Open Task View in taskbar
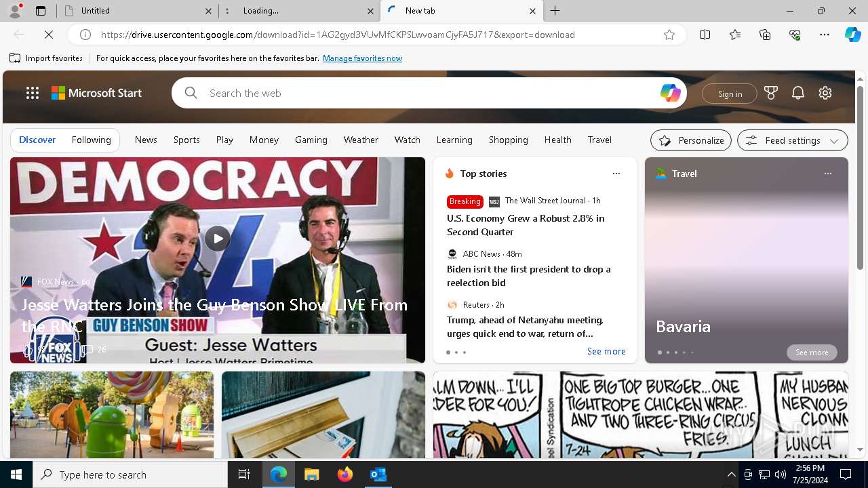Screen dimensions: 868x488 click(x=244, y=474)
